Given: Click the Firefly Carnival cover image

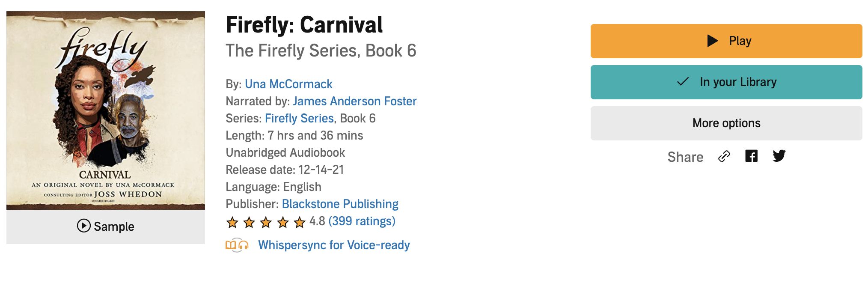Looking at the screenshot, I should click(x=106, y=110).
